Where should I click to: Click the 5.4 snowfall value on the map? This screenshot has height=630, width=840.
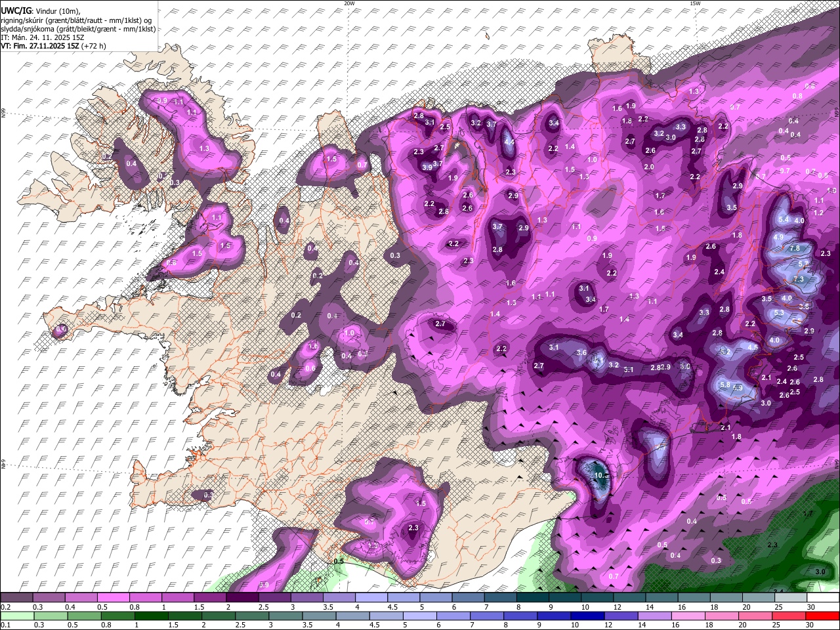[x=783, y=219]
